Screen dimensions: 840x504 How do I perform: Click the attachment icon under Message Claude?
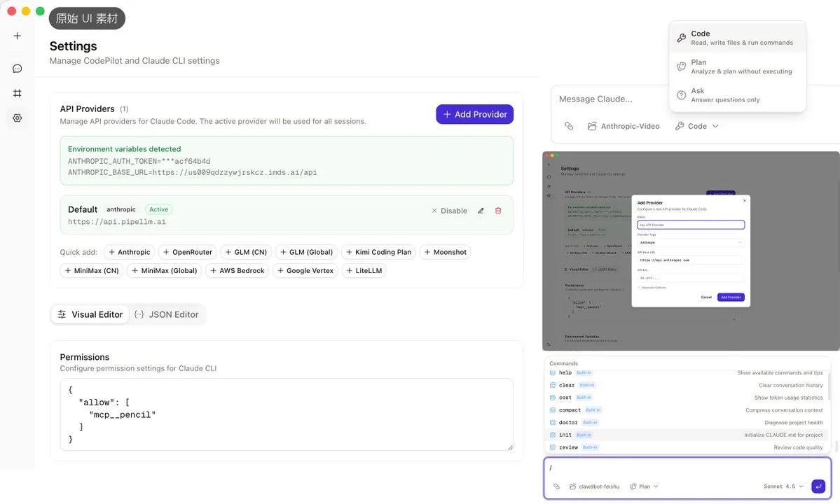(x=569, y=127)
